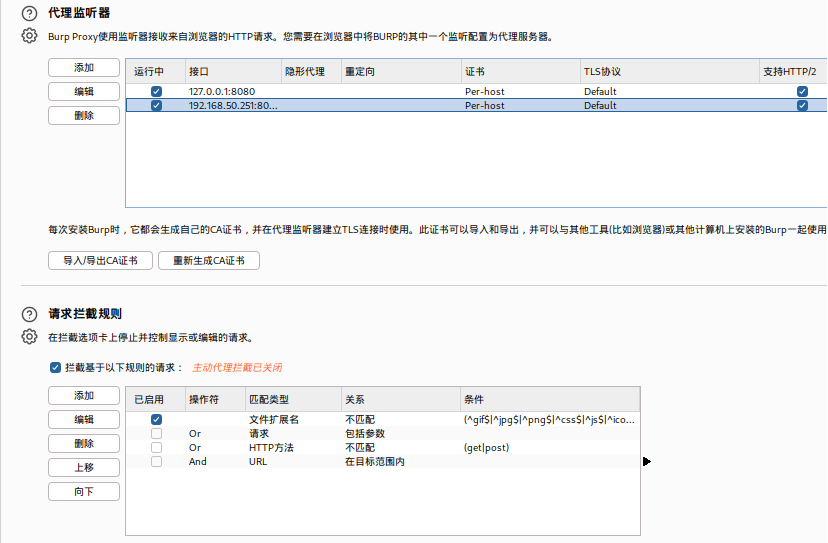Open settings gear for 请求拦截规则
Screen dimensions: 828x543
tap(30, 337)
